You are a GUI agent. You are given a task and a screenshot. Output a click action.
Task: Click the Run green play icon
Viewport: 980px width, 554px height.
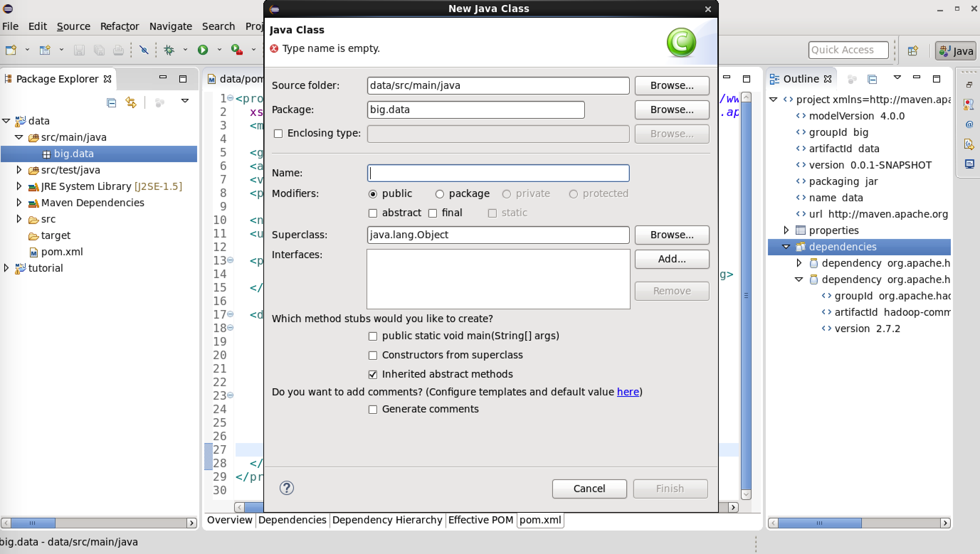pos(202,50)
